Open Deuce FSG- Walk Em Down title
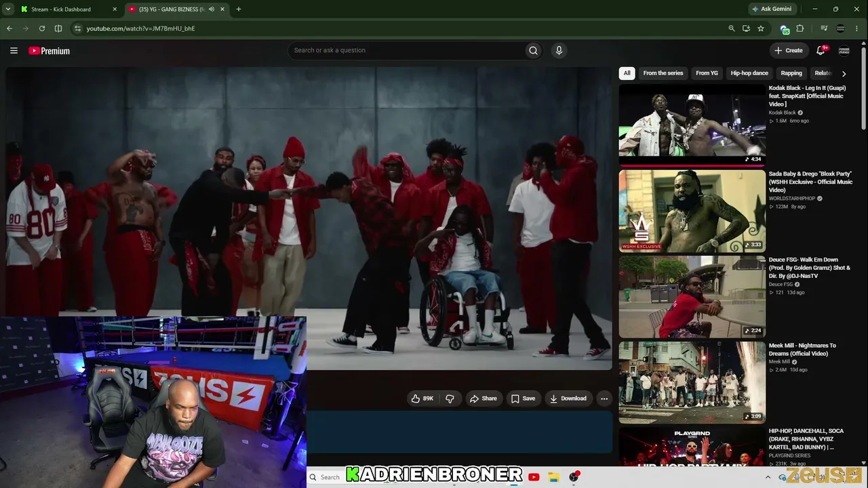This screenshot has height=488, width=868. (810, 268)
